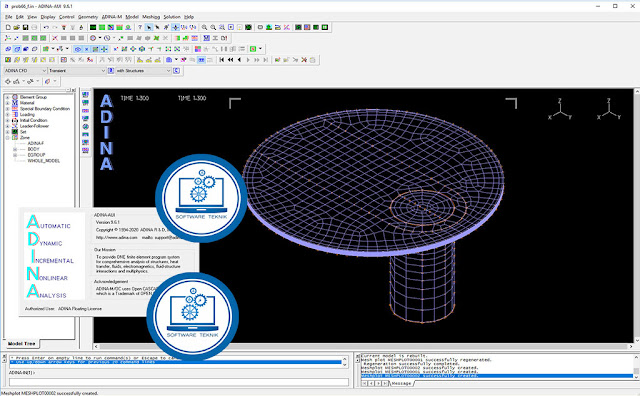
Task: Click the red X delete icon in the second toolbar row
Action: (x=55, y=38)
